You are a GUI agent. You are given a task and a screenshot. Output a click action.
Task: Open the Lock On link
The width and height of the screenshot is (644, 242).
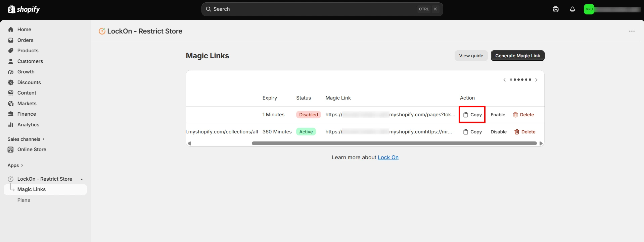[x=388, y=158]
